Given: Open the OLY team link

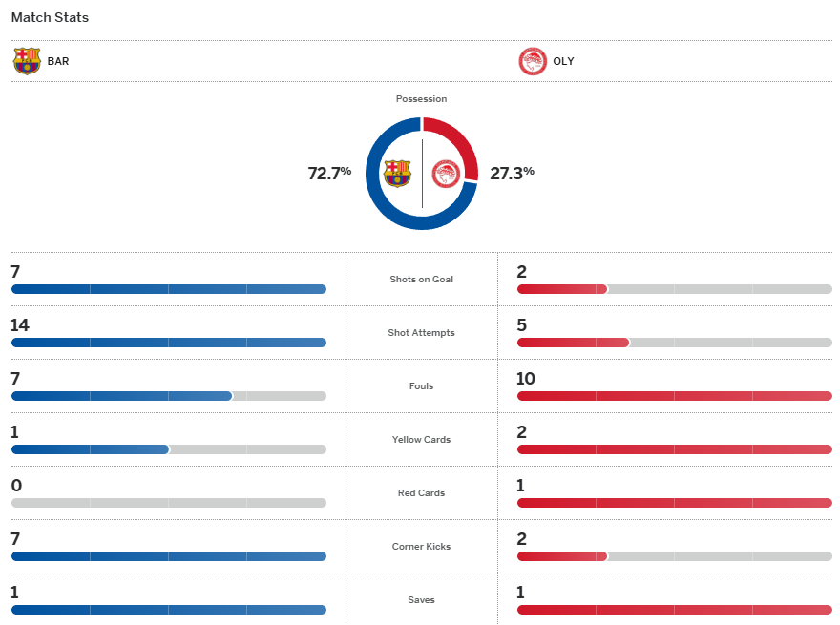Looking at the screenshot, I should pos(563,61).
